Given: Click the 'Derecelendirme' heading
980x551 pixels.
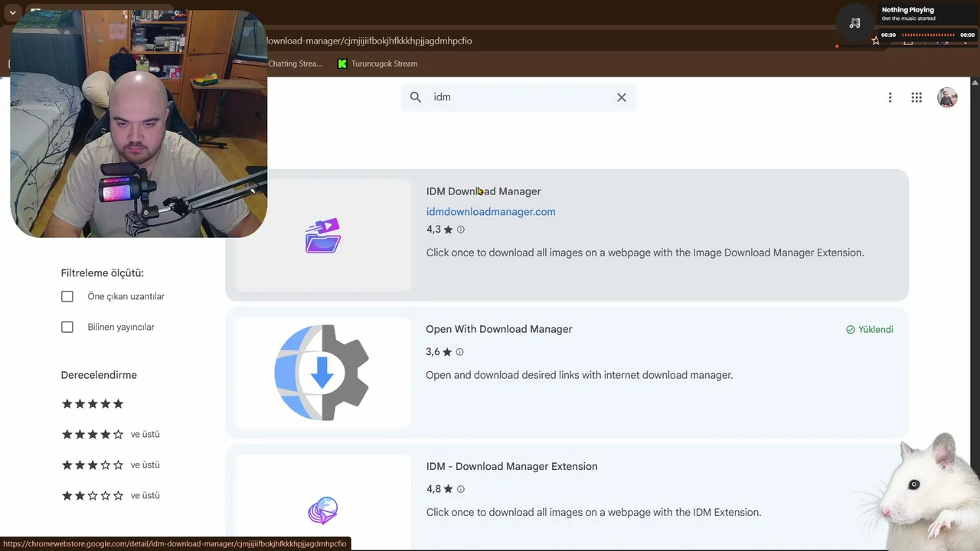Looking at the screenshot, I should (99, 375).
